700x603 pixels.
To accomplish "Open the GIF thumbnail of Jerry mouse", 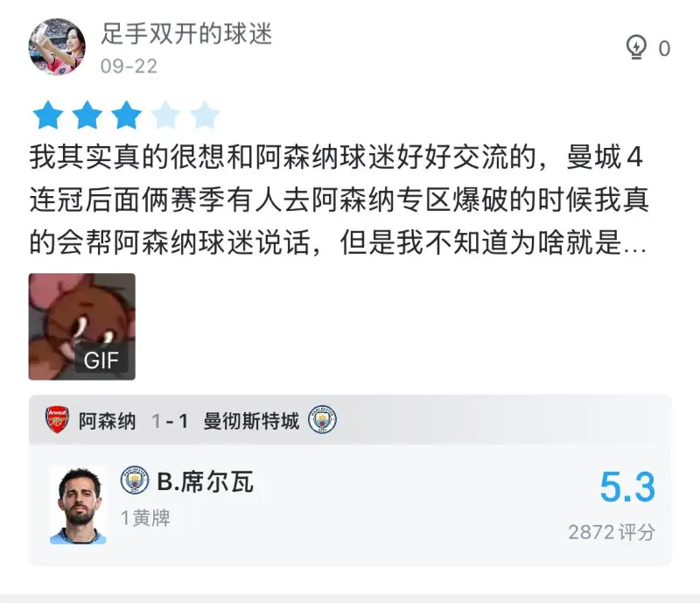I will [82, 326].
